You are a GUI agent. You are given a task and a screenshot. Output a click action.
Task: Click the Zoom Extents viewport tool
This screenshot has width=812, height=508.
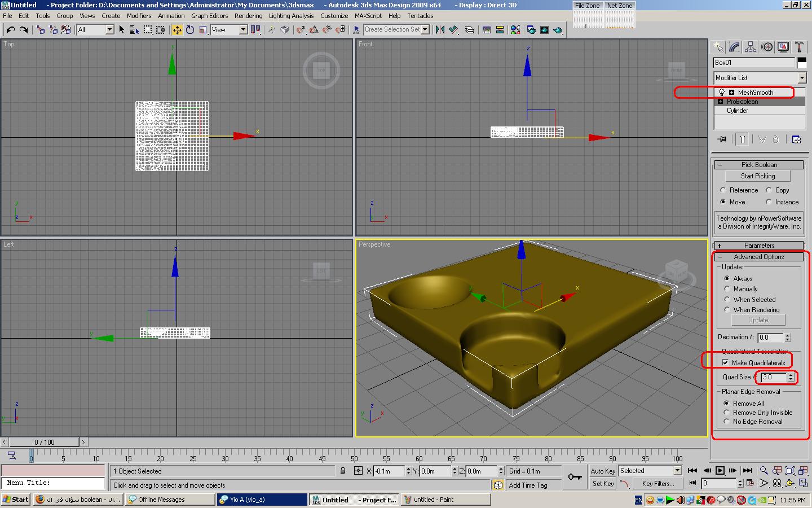pos(790,470)
